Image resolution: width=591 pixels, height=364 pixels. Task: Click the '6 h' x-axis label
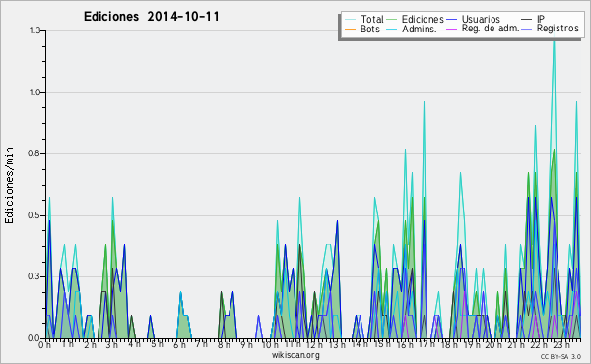point(179,344)
